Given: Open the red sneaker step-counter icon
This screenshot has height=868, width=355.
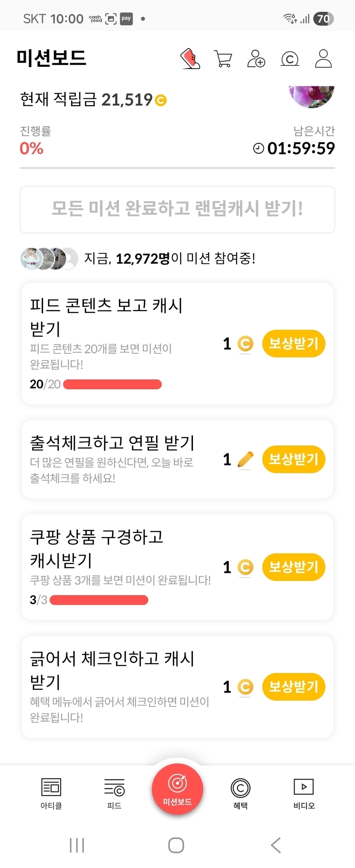Looking at the screenshot, I should tap(190, 59).
